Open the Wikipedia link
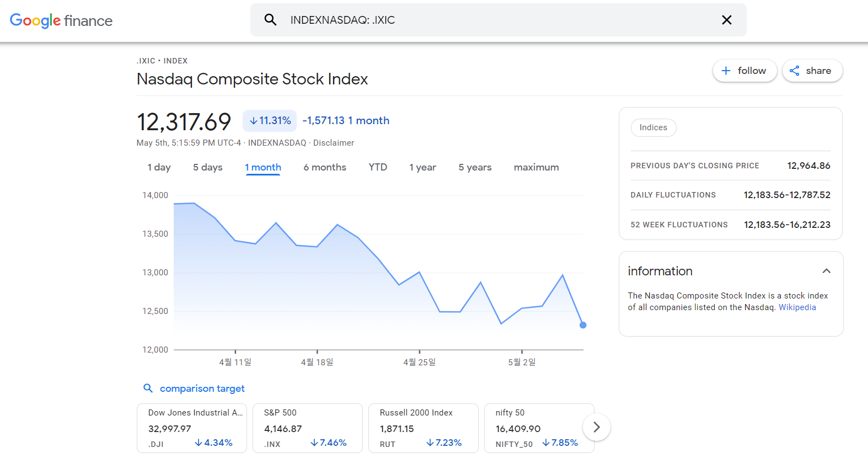Viewport: 868px width, 458px height. click(797, 307)
